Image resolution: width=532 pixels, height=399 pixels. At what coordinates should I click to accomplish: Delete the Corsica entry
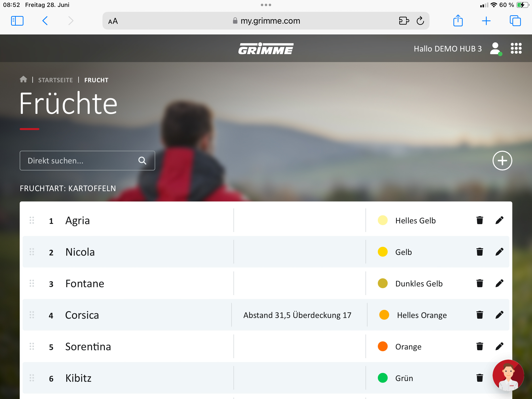tap(480, 315)
